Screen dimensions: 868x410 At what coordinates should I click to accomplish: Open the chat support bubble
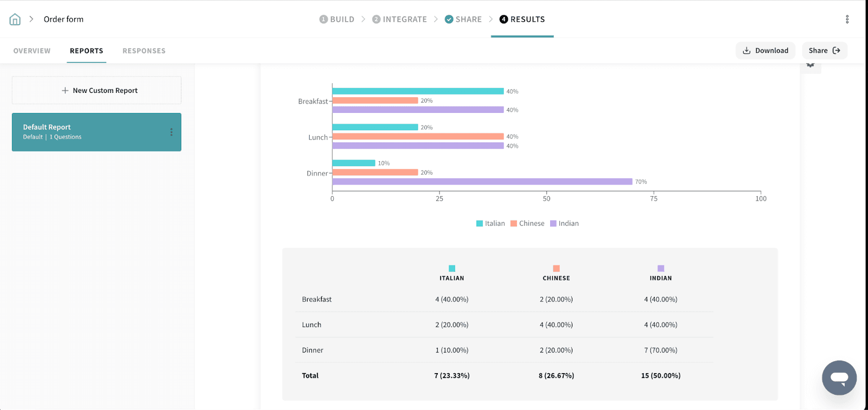(839, 377)
